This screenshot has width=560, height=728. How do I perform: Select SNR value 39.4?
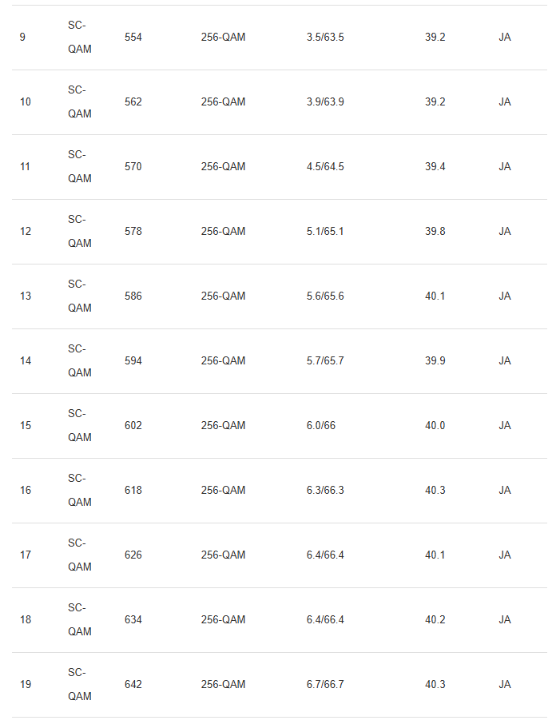[x=435, y=167]
